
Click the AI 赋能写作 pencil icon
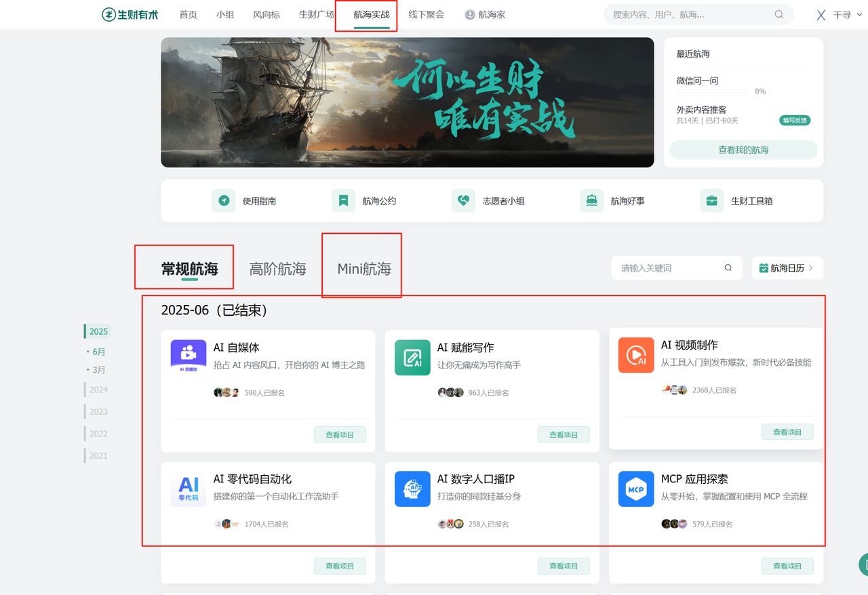pos(412,357)
